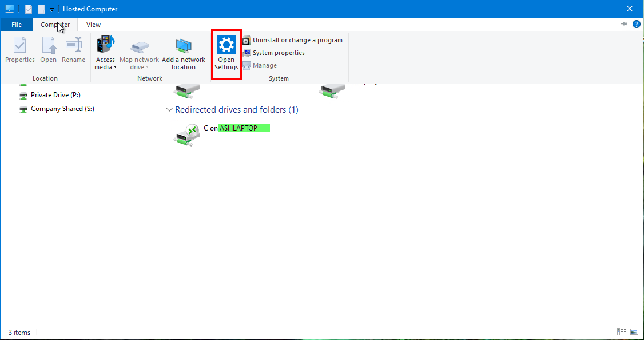Click the '3 items' status bar text
This screenshot has height=340, width=644.
coord(19,333)
